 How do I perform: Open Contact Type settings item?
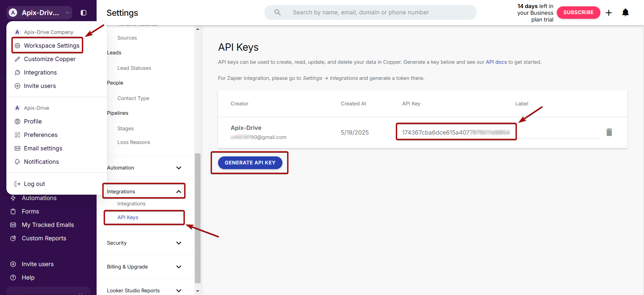coord(133,98)
